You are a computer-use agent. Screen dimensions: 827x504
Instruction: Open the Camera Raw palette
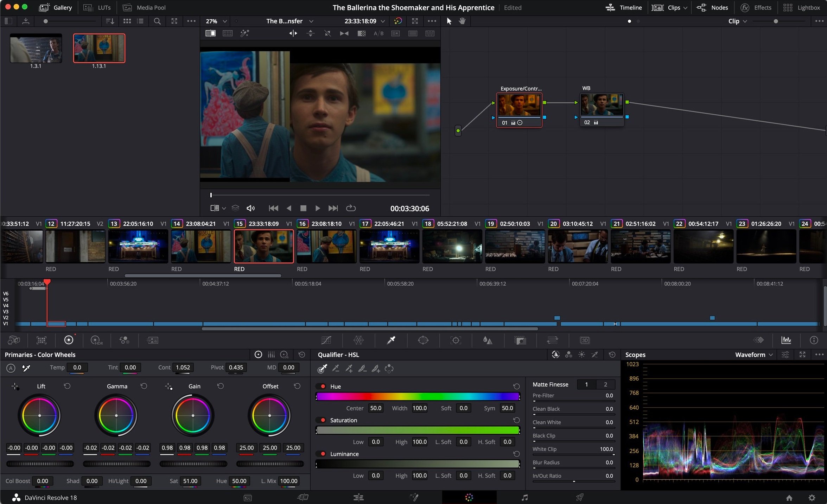(x=14, y=340)
